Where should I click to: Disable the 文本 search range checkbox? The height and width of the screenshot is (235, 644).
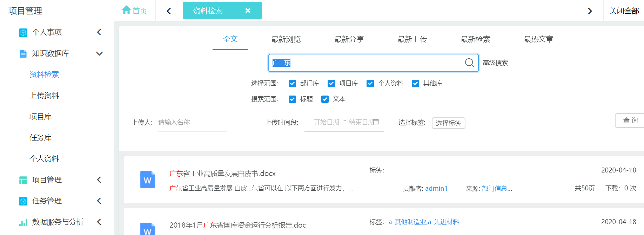[325, 99]
